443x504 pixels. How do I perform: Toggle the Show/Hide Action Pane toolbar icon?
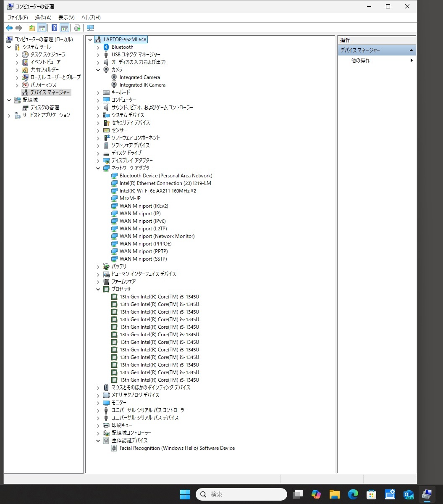(65, 28)
